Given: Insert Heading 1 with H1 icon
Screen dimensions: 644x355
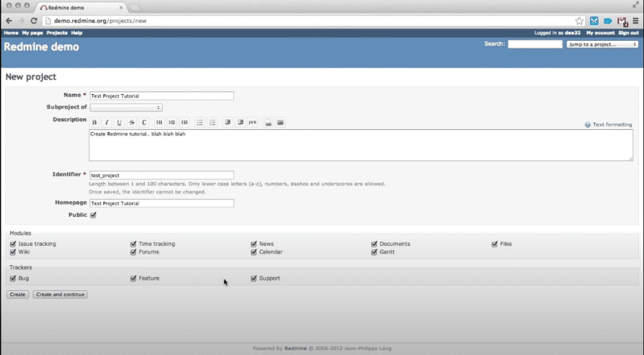Looking at the screenshot, I should pos(159,123).
